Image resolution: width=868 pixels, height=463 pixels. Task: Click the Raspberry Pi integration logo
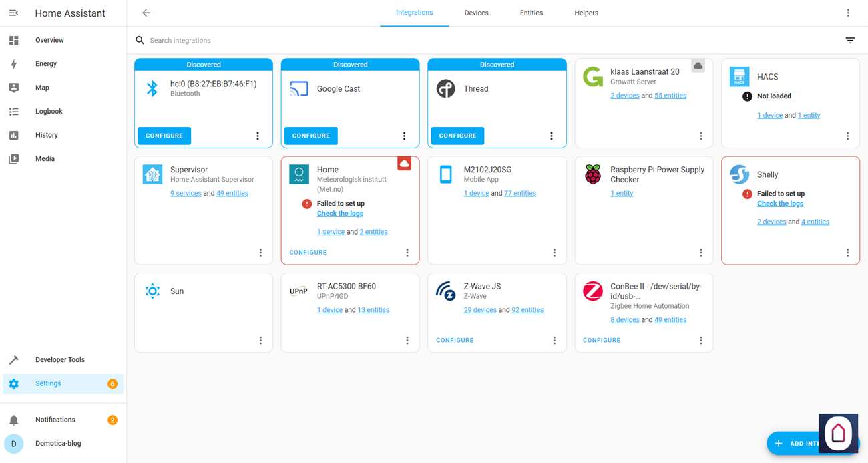click(592, 174)
